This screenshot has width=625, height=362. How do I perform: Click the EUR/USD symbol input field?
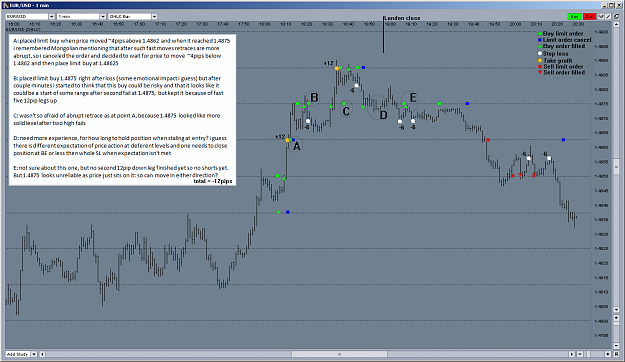27,16
